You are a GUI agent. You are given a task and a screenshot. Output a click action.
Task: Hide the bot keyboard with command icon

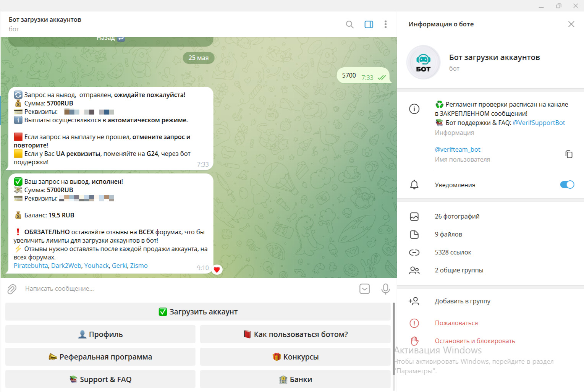pyautogui.click(x=364, y=289)
